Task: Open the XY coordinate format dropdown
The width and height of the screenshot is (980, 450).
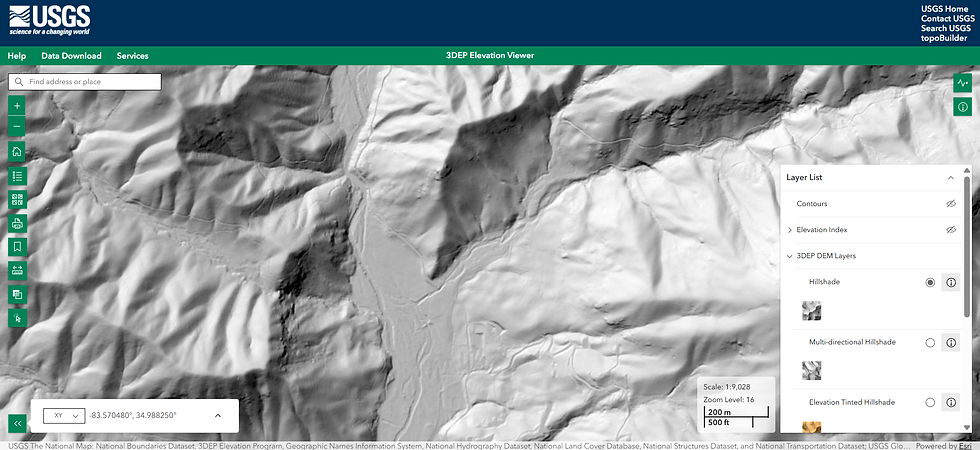Action: (64, 416)
